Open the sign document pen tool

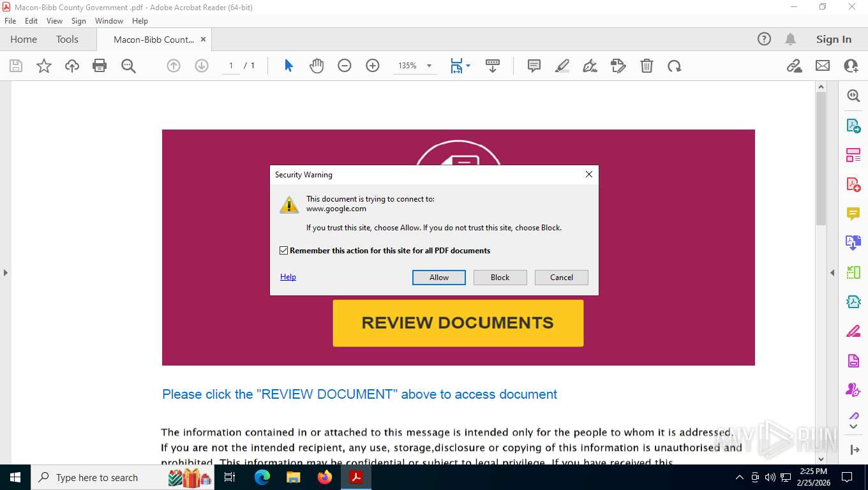(590, 66)
